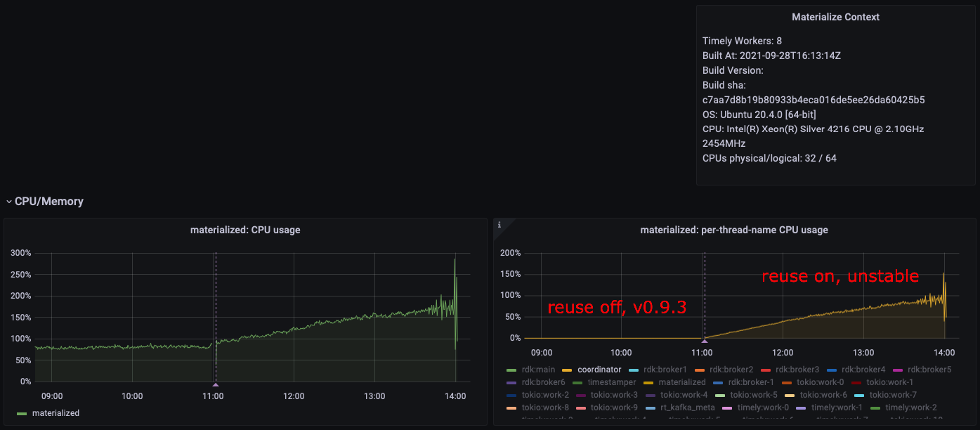Open the per-thread-name CPU usage panel menu
980x430 pixels.
[x=733, y=229]
